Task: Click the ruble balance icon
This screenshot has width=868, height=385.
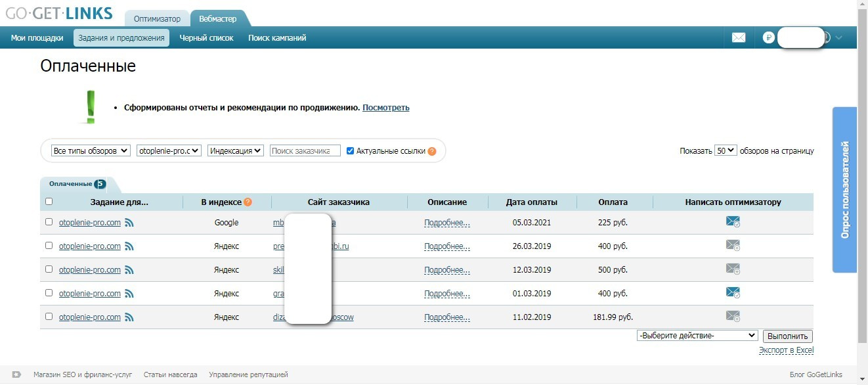Action: point(769,38)
